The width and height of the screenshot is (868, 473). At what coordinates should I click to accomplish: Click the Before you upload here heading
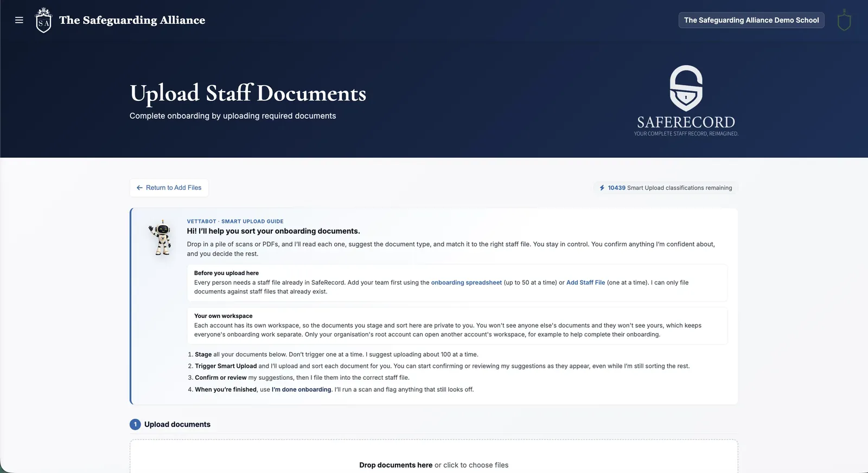pyautogui.click(x=226, y=273)
